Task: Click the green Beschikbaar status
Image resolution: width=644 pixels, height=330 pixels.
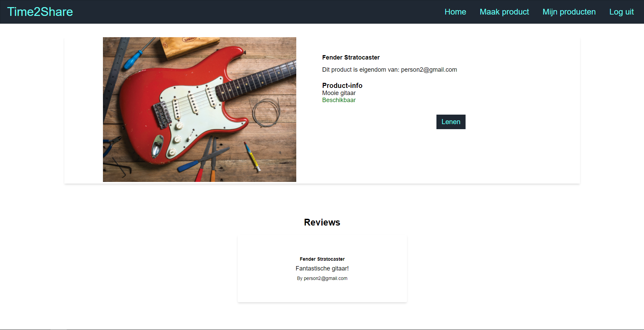Action: (x=339, y=100)
